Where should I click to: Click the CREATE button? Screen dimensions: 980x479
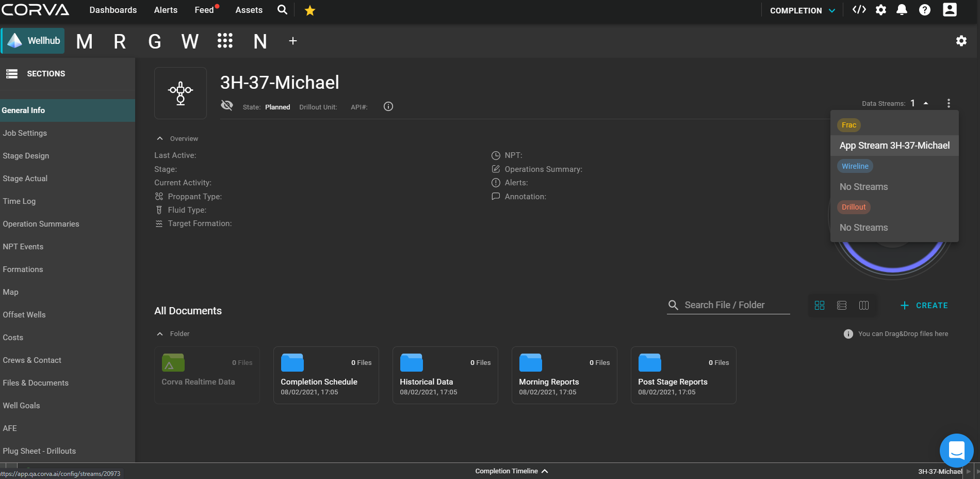pos(924,306)
